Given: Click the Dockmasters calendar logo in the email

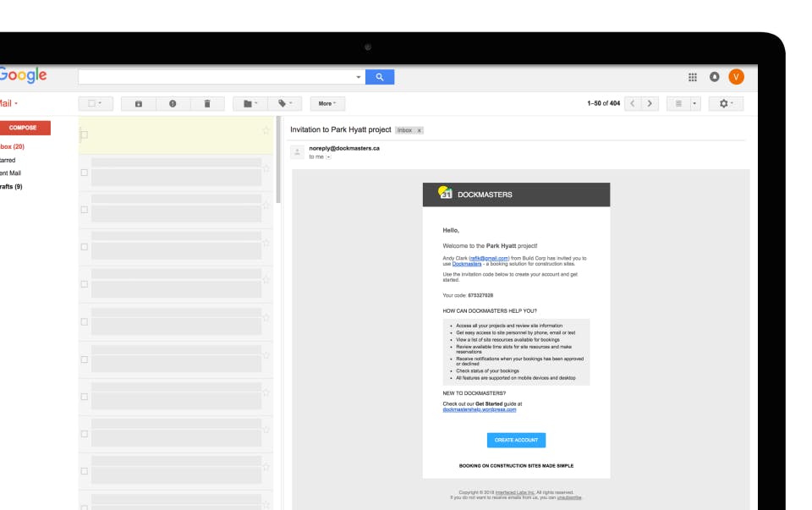Looking at the screenshot, I should (x=445, y=193).
